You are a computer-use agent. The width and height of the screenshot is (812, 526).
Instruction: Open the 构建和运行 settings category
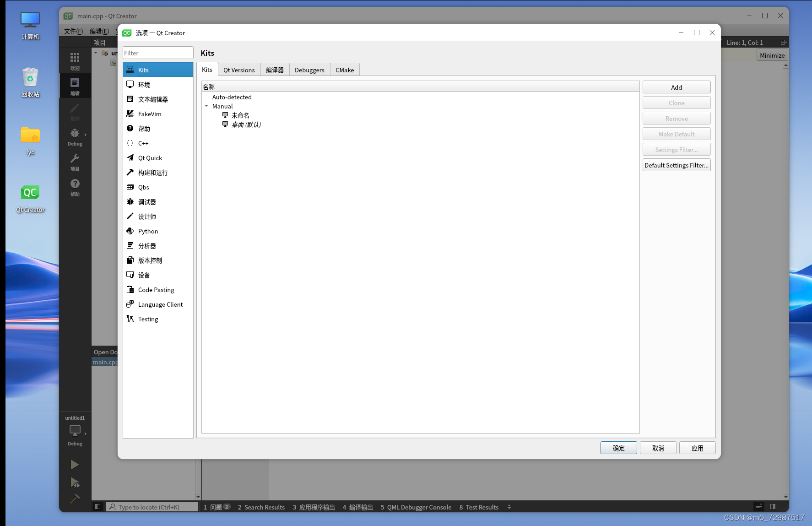(x=158, y=173)
